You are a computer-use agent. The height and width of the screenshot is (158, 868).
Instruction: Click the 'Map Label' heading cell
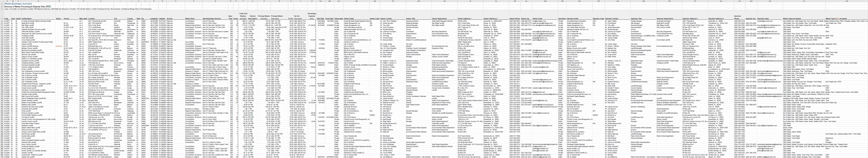84,19
